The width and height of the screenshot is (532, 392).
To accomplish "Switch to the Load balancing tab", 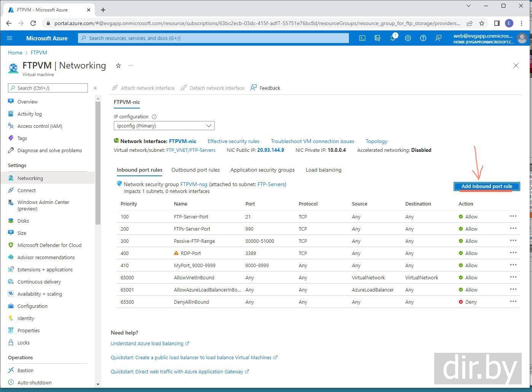I will pyautogui.click(x=323, y=170).
